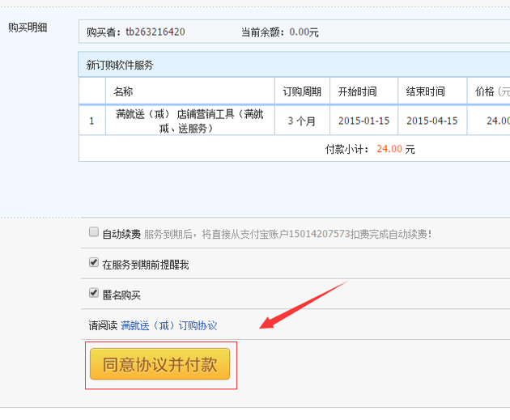Click the 同意协议并付款 button
The height and width of the screenshot is (420, 510).
click(x=160, y=364)
